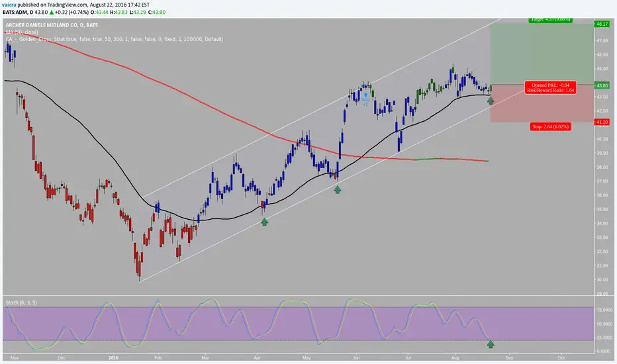
Task: Click the 30.00 price scale label
Action: click(x=602, y=280)
